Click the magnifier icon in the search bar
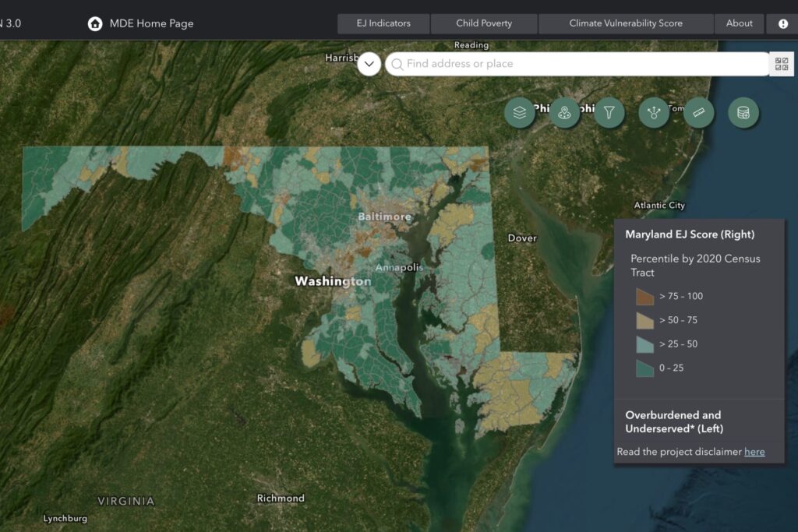This screenshot has height=532, width=798. click(398, 64)
